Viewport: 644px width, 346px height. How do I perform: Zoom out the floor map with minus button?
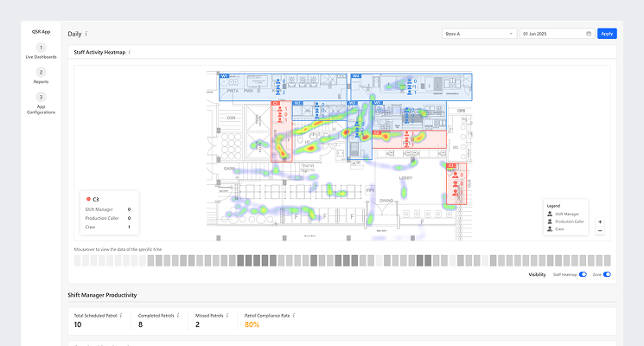pyautogui.click(x=600, y=231)
